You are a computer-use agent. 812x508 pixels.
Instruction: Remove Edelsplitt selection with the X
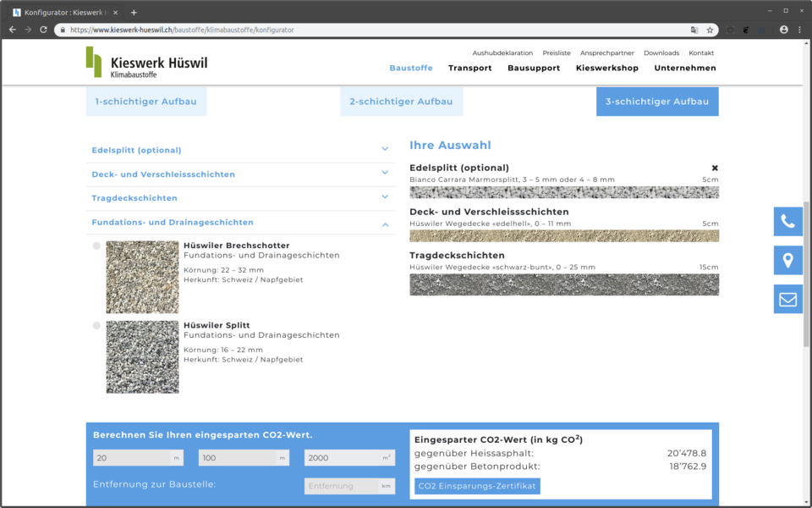click(x=715, y=168)
